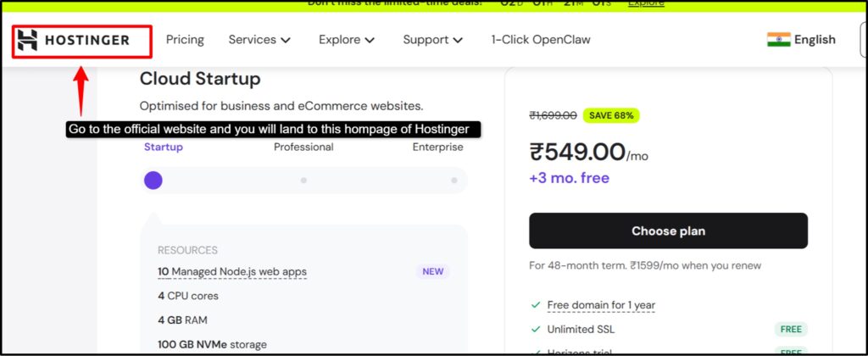868x356 pixels.
Task: Open the Pricing page
Action: point(185,40)
